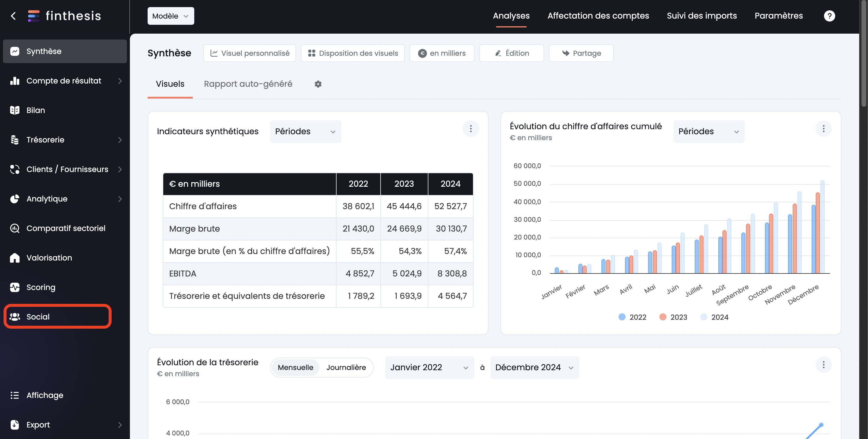Click the Bilan book icon

tap(14, 110)
